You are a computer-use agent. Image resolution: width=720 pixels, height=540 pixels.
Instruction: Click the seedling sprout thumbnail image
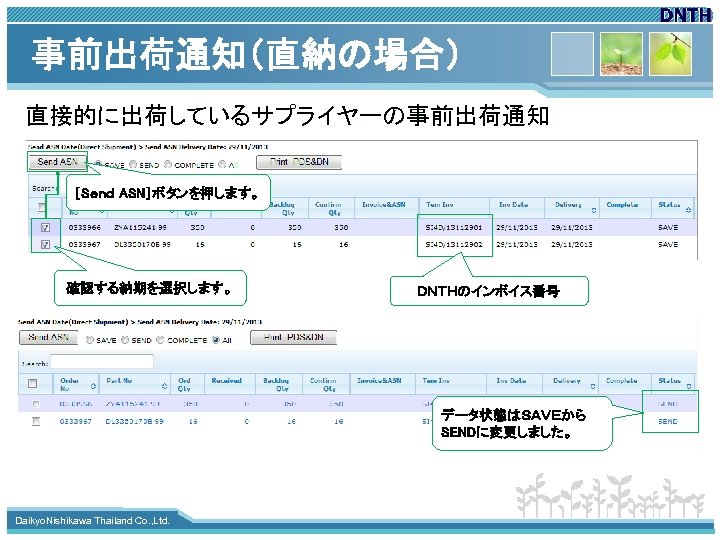(621, 54)
